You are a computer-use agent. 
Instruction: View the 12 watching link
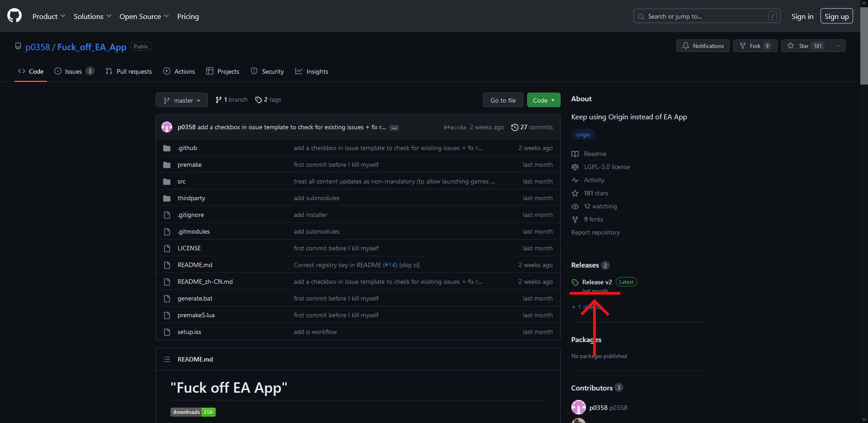[x=594, y=206]
